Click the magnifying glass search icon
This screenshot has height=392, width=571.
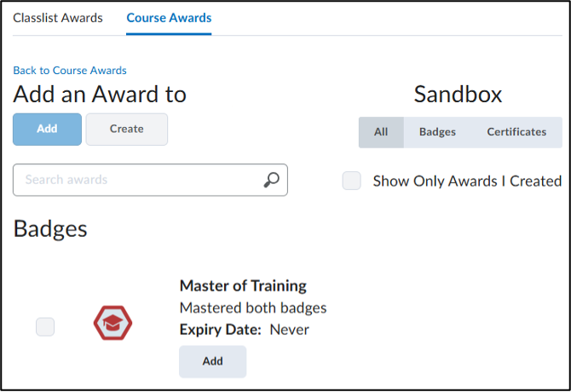click(271, 180)
